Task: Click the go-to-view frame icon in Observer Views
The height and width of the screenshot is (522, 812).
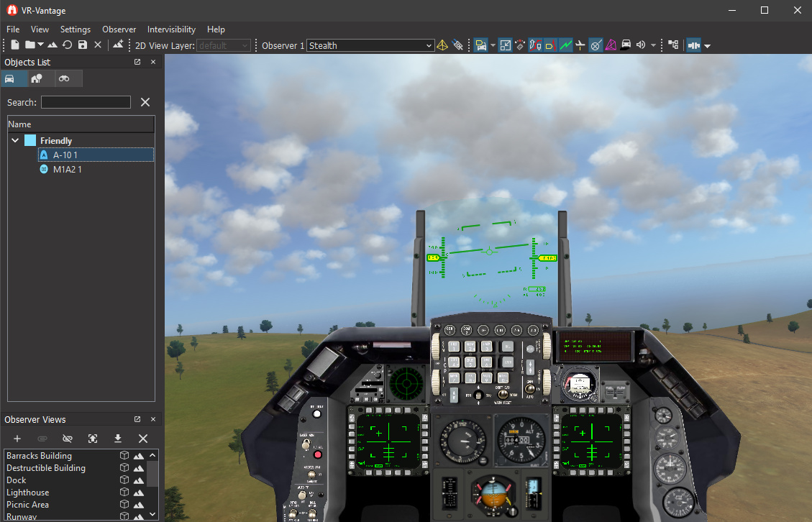Action: click(x=93, y=439)
